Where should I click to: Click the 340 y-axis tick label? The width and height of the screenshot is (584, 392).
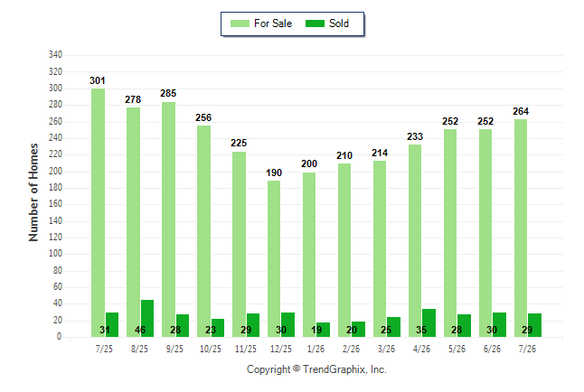click(55, 55)
